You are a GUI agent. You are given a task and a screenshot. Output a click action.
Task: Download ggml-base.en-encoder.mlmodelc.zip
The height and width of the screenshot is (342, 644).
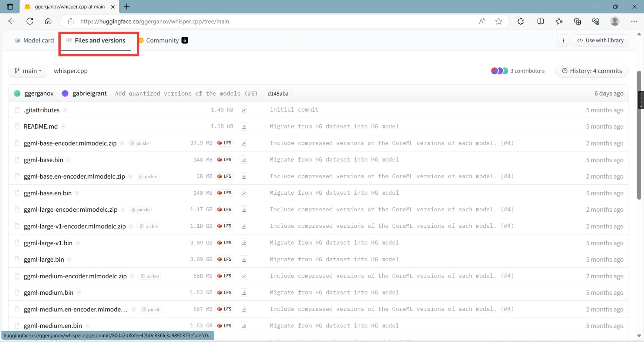point(244,176)
